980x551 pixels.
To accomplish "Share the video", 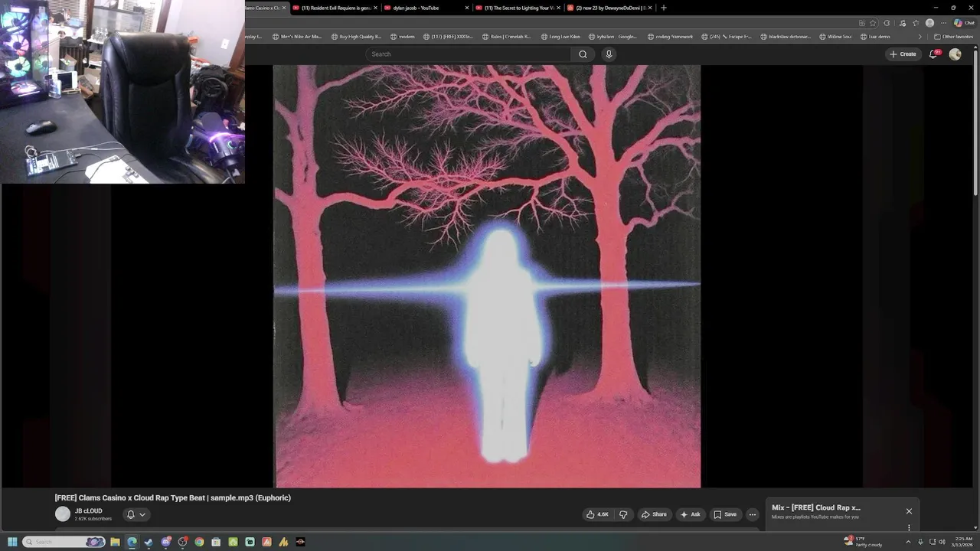I will point(654,514).
